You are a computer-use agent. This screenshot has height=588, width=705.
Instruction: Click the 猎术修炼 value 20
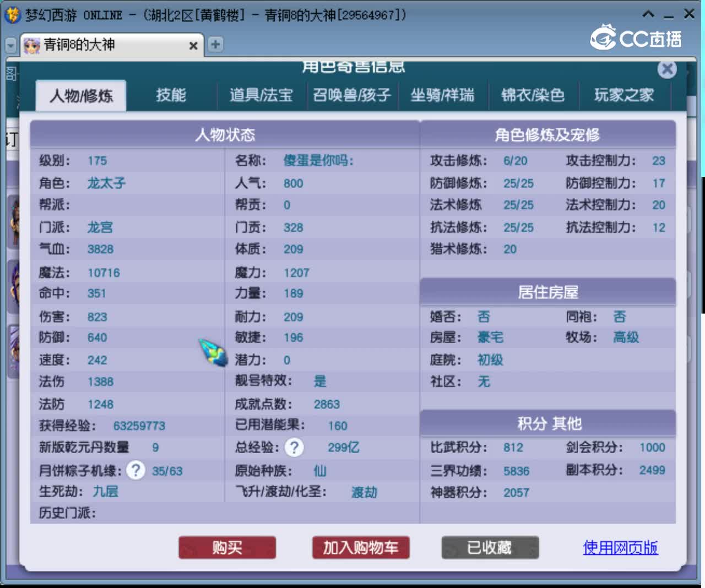(x=510, y=249)
